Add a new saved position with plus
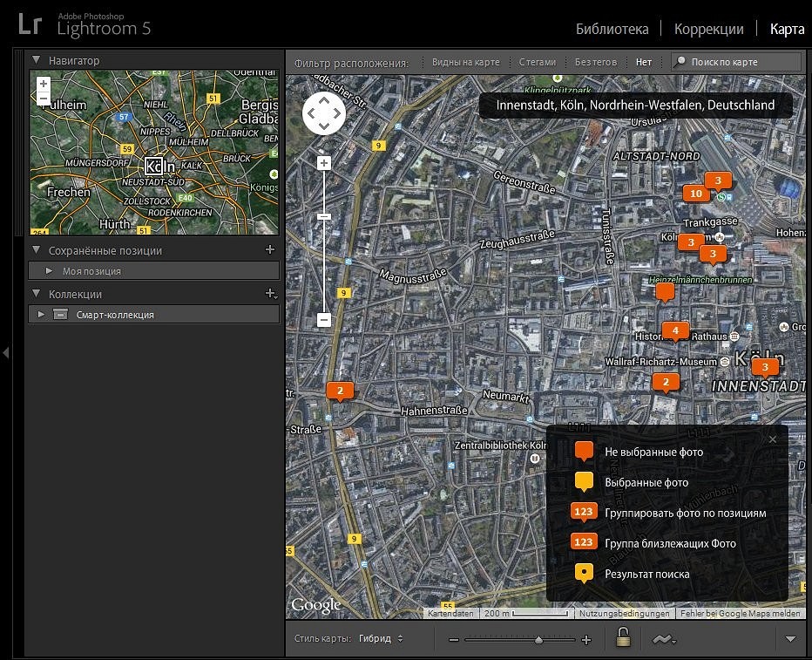Image resolution: width=812 pixels, height=660 pixels. (x=270, y=250)
